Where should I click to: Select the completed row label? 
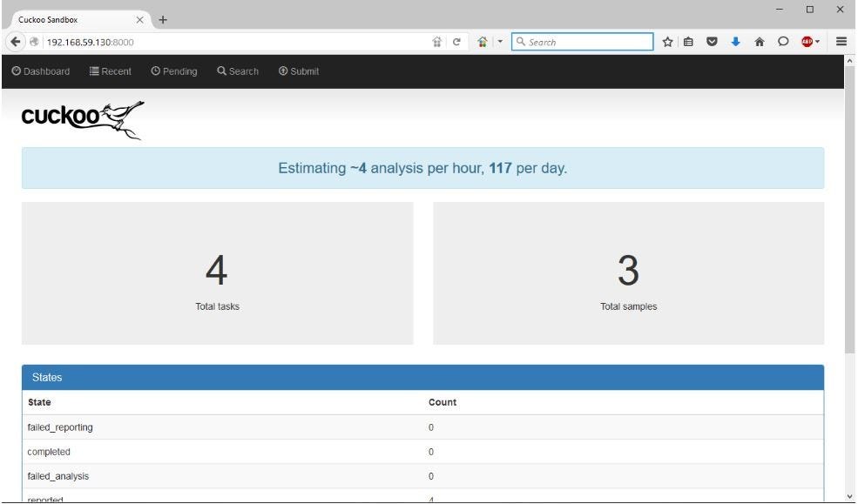(x=49, y=452)
